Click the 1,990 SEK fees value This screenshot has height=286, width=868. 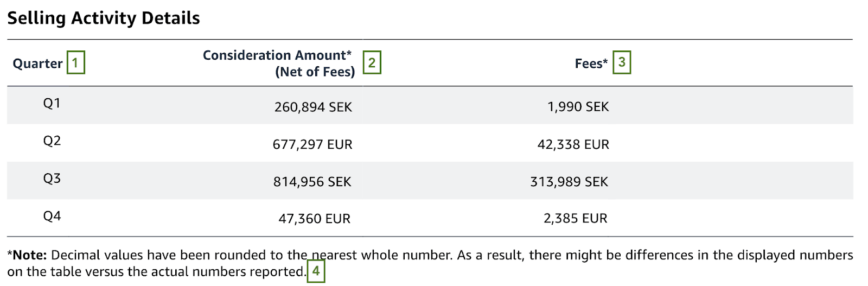[578, 107]
